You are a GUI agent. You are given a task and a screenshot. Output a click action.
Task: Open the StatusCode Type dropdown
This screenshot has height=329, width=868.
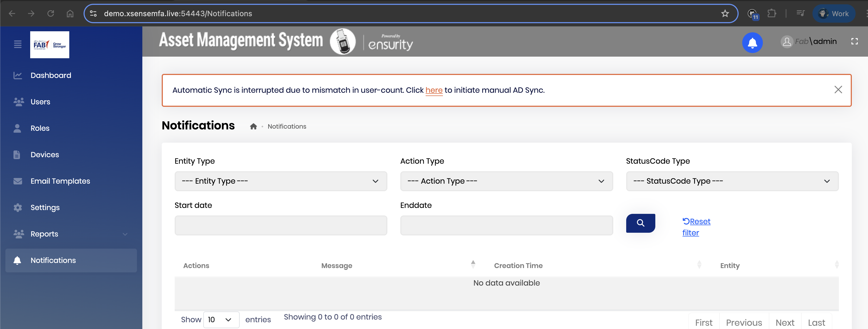coord(732,181)
